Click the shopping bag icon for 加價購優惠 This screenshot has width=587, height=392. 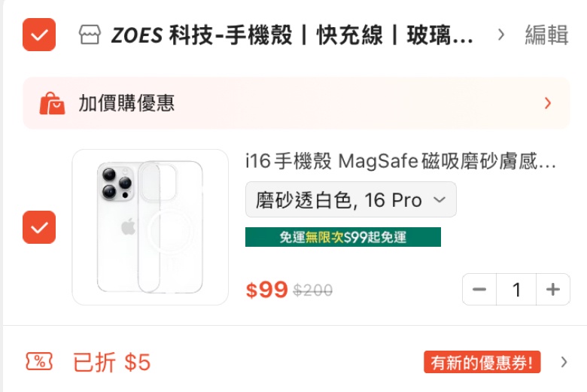click(x=52, y=103)
